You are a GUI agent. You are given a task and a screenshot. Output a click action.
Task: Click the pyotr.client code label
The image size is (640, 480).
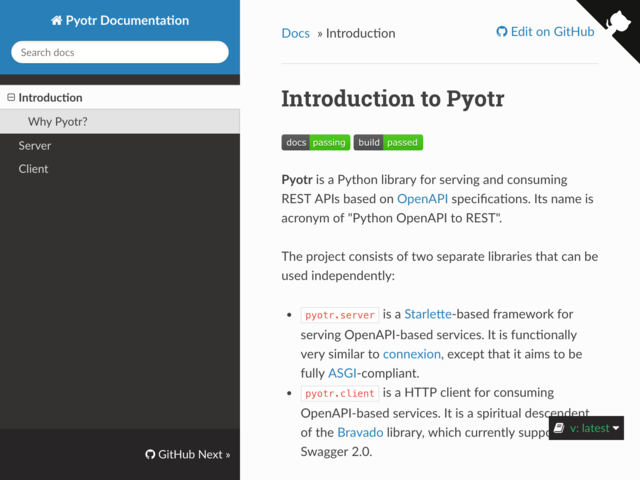[x=340, y=393]
